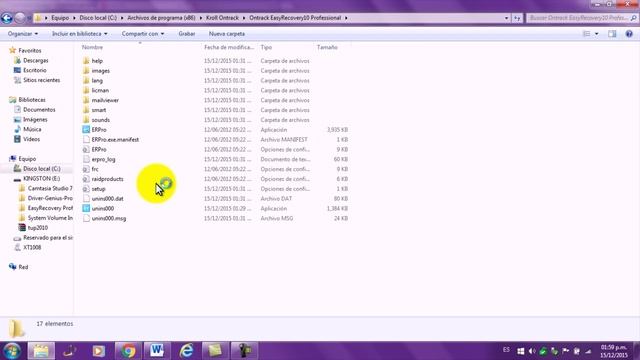Open Escritorio in the sidebar
This screenshot has height=360, width=640.
[x=35, y=70]
